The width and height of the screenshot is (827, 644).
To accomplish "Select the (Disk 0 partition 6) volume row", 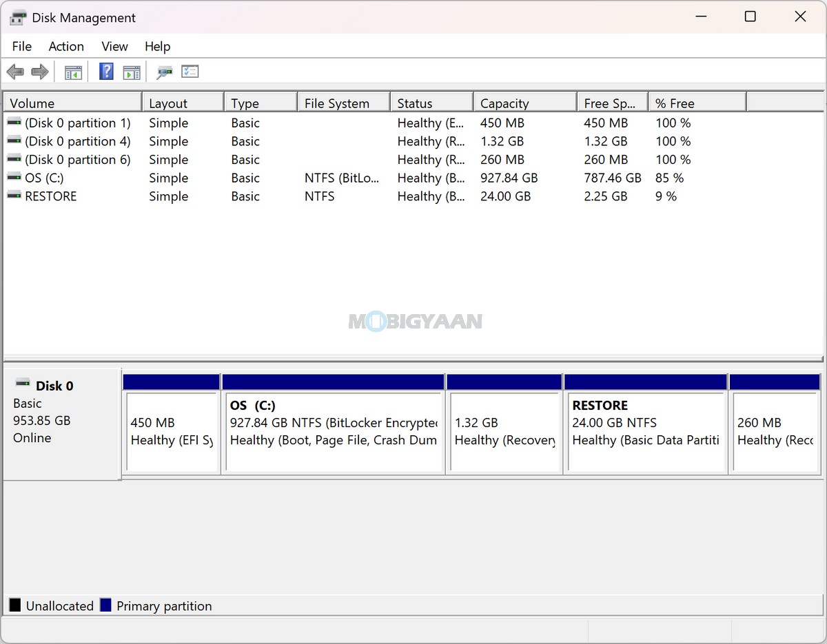I will point(413,159).
